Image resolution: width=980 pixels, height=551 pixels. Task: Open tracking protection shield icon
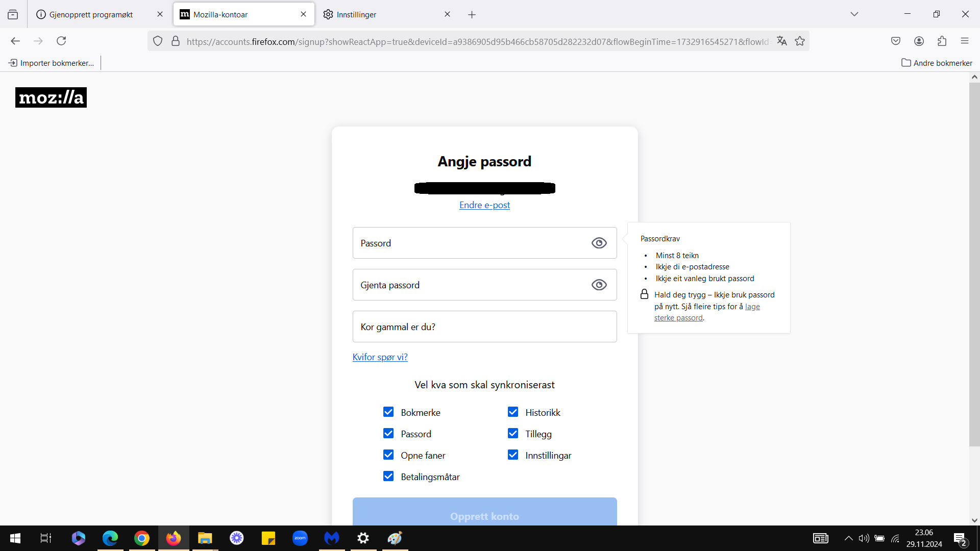pyautogui.click(x=158, y=41)
